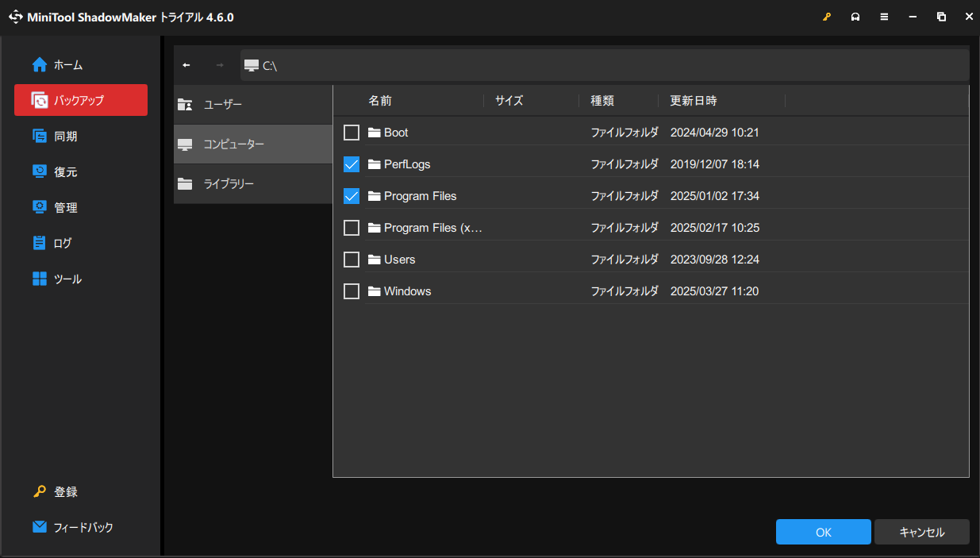Click the date 2024/04/29 10:21
The width and height of the screenshot is (980, 558).
click(715, 133)
